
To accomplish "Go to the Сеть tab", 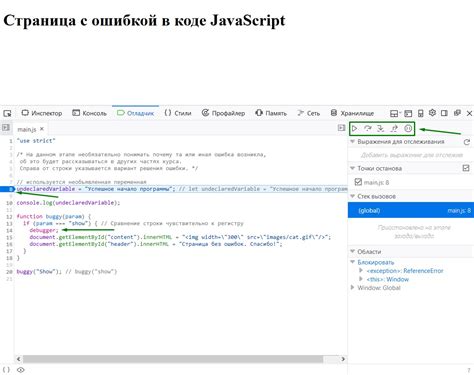I will [309, 113].
